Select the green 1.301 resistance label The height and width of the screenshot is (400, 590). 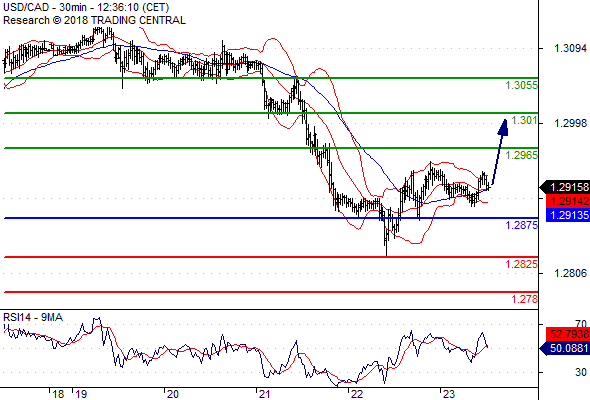[525, 120]
